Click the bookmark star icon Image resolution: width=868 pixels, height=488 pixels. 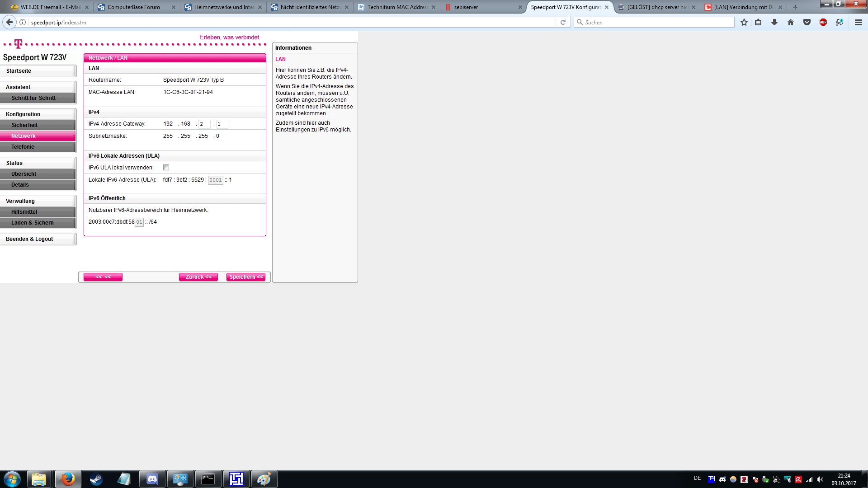point(744,22)
